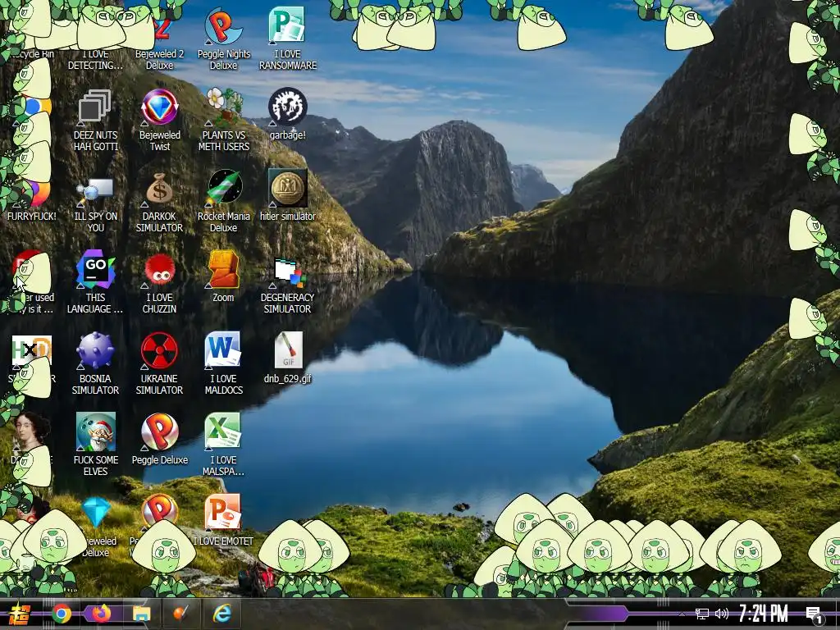The width and height of the screenshot is (840, 630).
Task: Open File Explorer from the taskbar
Action: pos(142,614)
